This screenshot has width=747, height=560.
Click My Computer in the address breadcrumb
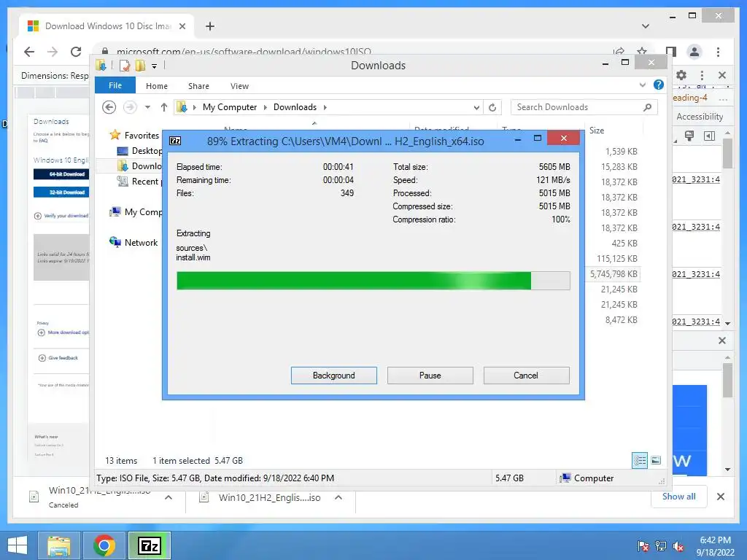pos(230,107)
